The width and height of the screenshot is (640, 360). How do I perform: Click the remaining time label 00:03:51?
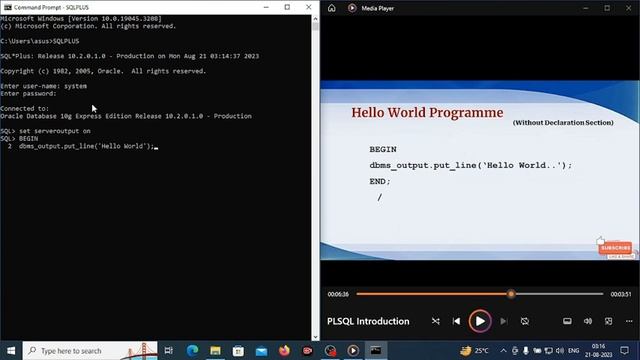coord(621,294)
